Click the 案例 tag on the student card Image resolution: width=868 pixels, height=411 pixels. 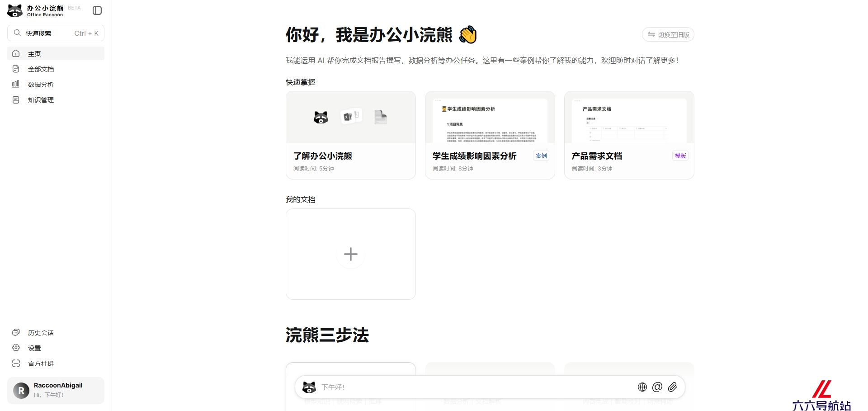pyautogui.click(x=541, y=156)
